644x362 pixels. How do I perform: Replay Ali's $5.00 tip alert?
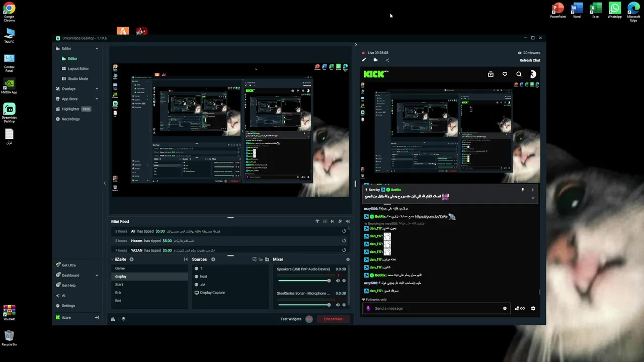coord(344,231)
